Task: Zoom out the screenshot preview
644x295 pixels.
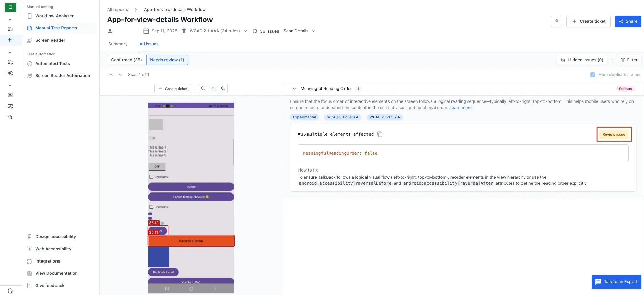Action: [203, 89]
